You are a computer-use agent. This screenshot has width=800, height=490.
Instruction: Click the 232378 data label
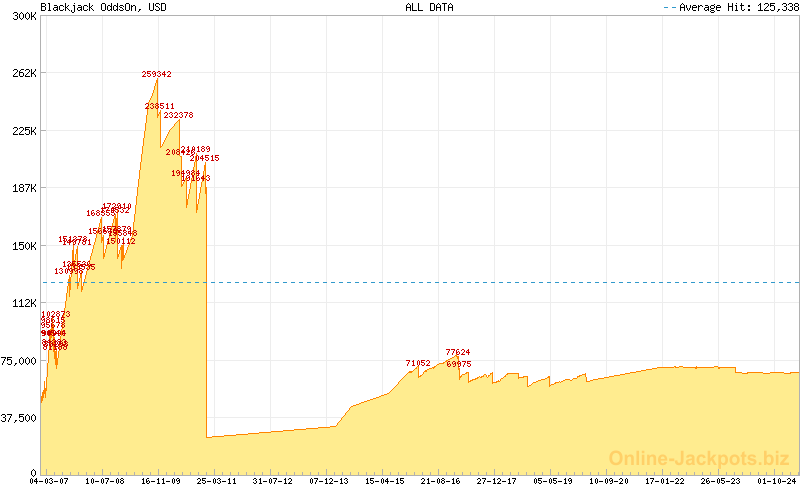(178, 115)
